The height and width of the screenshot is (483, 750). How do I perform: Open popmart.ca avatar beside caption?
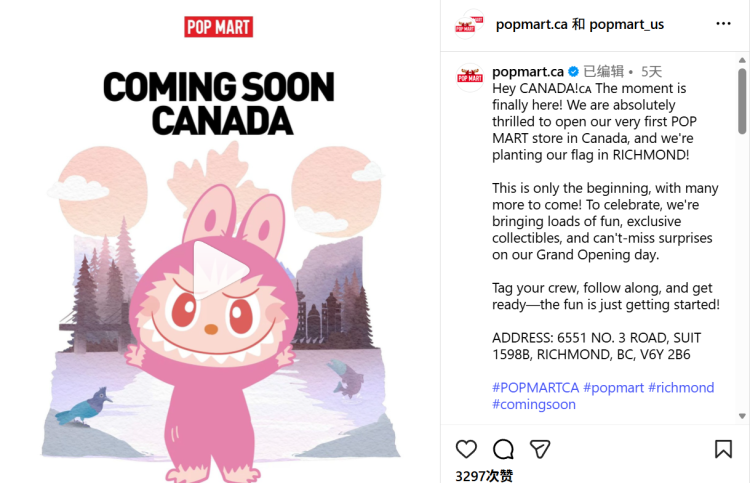click(470, 77)
